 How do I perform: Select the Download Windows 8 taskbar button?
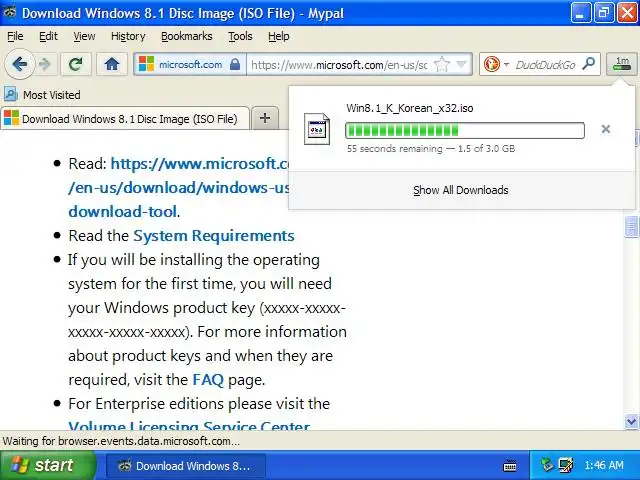tap(186, 466)
